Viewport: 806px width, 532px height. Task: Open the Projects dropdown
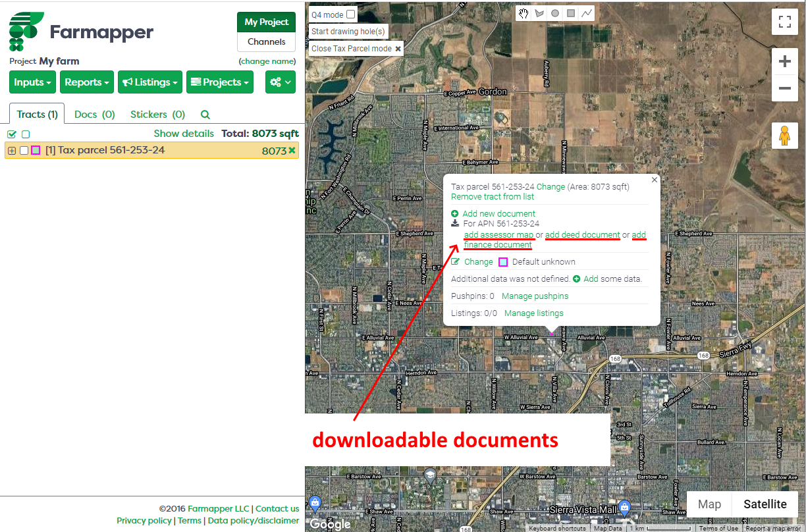pos(220,82)
